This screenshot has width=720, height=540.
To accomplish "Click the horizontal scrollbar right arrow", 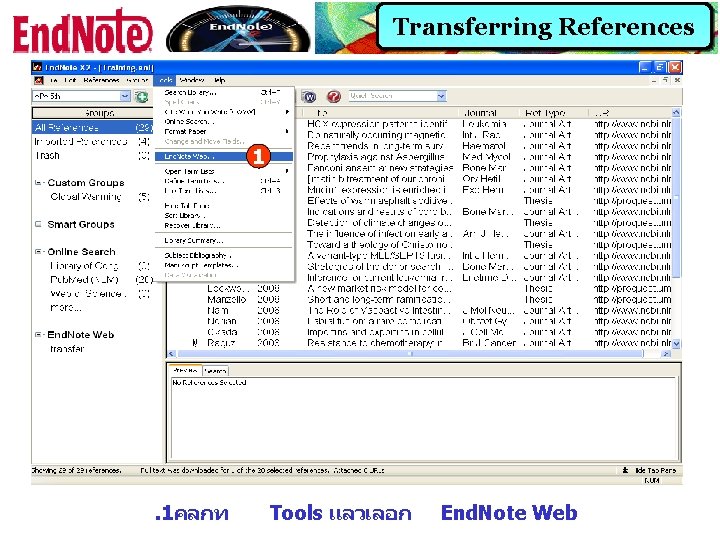I will [666, 354].
